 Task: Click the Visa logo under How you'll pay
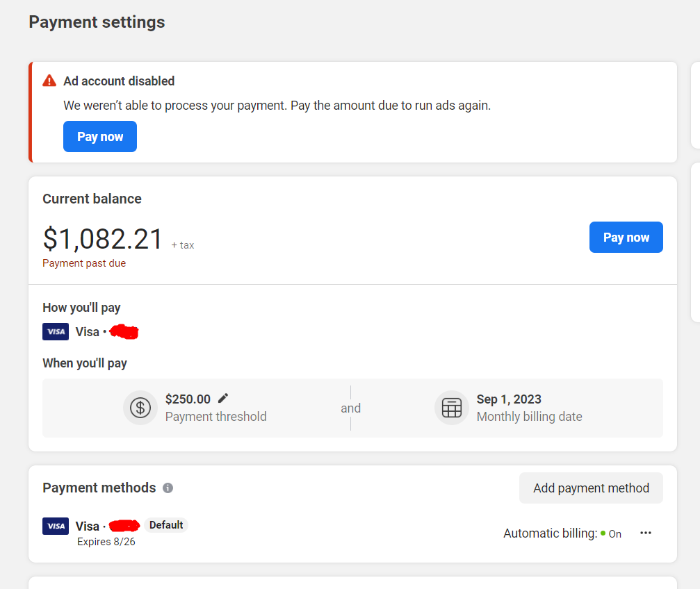point(56,332)
